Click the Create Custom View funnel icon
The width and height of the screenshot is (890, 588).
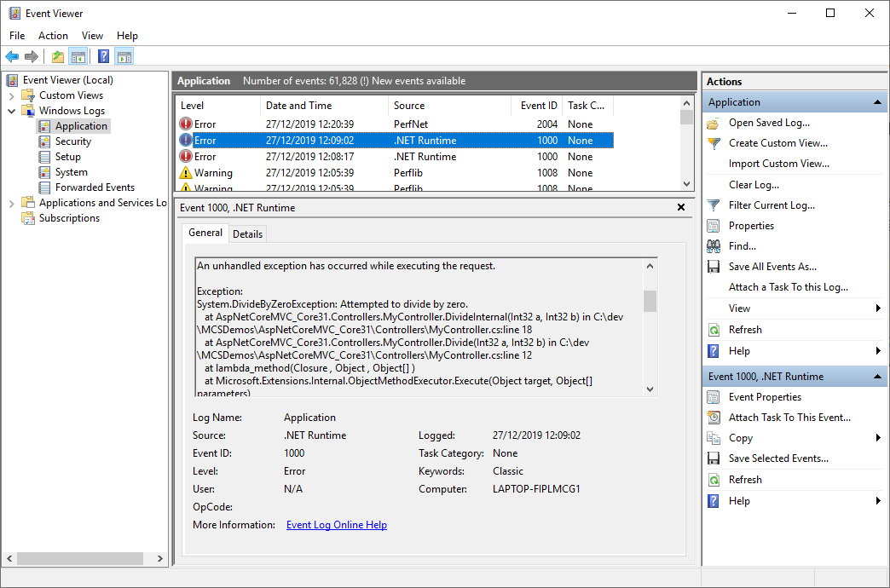(x=714, y=144)
